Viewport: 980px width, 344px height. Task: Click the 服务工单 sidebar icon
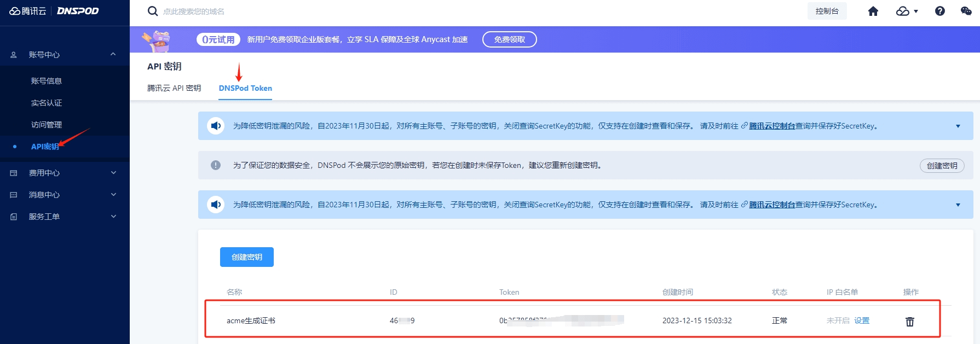[x=14, y=217]
